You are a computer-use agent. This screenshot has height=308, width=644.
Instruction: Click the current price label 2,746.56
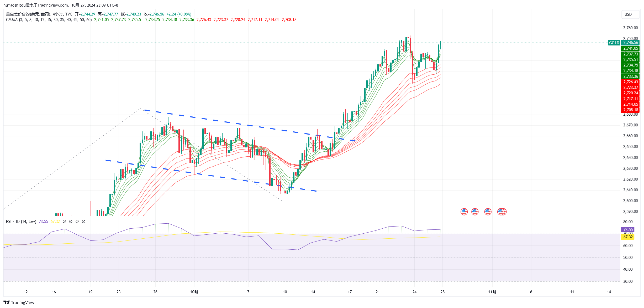click(x=630, y=43)
